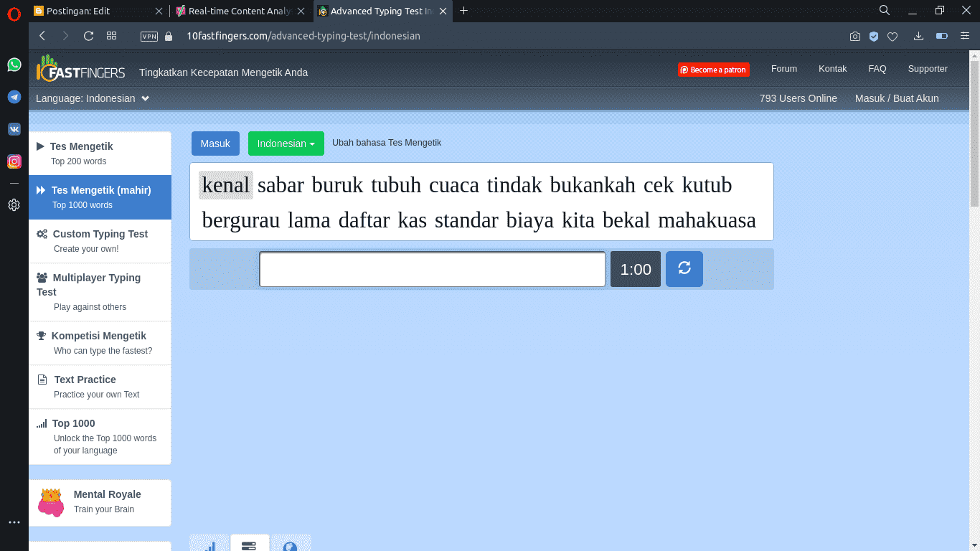Toggle the VPN badge in address bar
980x551 pixels.
coord(149,35)
